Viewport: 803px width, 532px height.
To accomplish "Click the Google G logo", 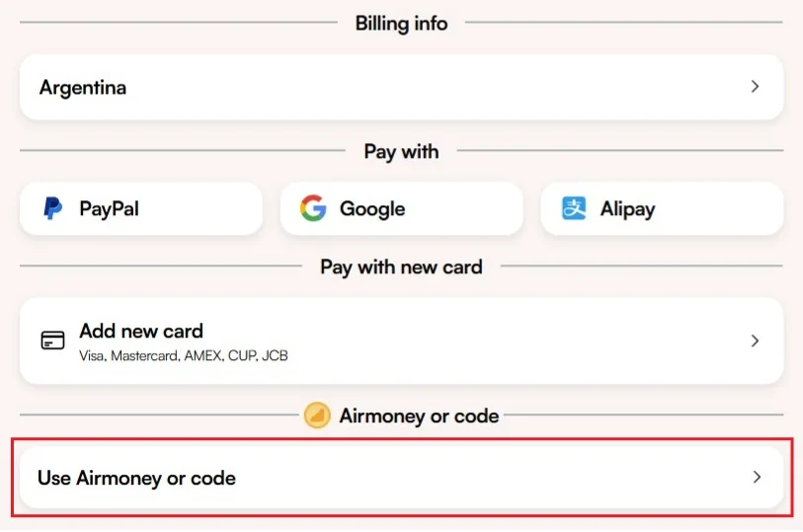I will click(313, 208).
